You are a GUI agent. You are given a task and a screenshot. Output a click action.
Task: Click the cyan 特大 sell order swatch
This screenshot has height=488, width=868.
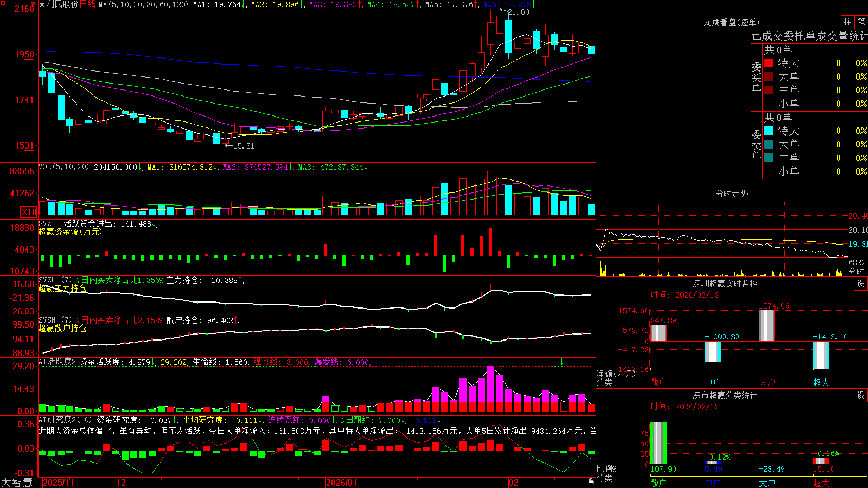[768, 131]
